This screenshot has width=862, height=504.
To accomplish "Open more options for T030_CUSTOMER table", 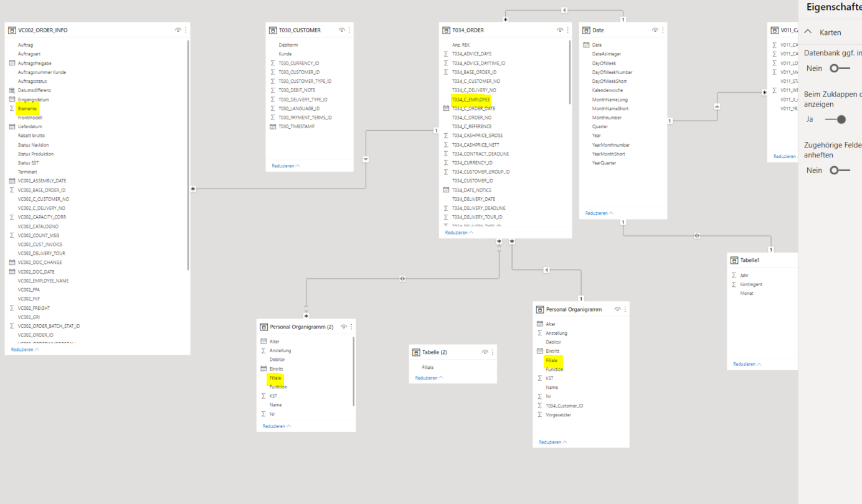I will click(x=349, y=30).
